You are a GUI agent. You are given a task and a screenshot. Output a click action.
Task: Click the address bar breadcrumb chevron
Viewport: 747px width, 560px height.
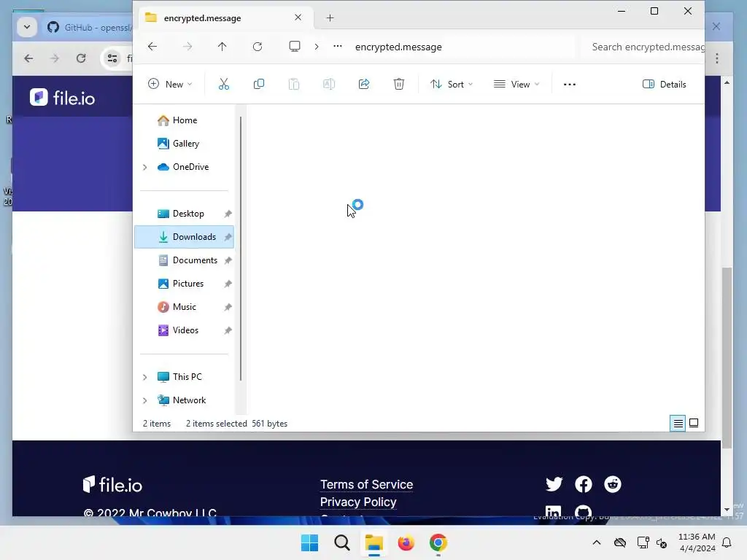click(x=317, y=47)
